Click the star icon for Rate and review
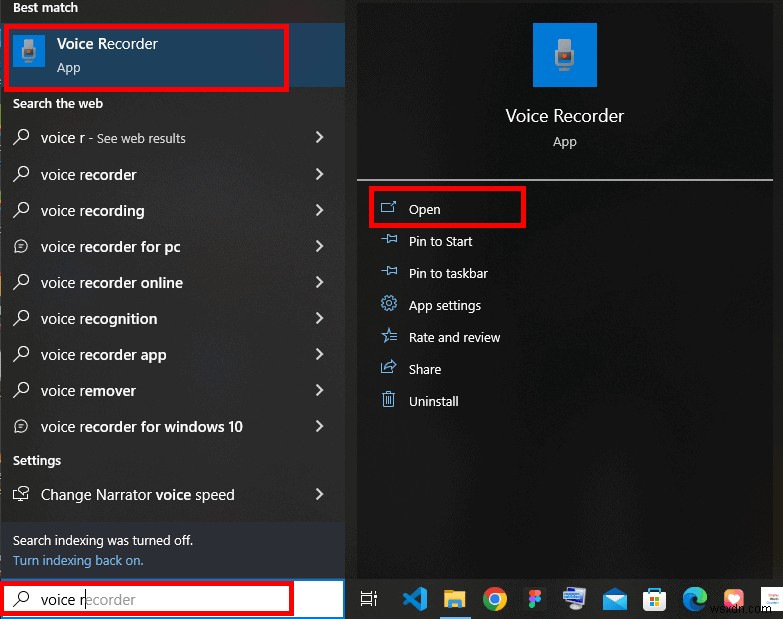This screenshot has height=619, width=783. click(x=389, y=335)
